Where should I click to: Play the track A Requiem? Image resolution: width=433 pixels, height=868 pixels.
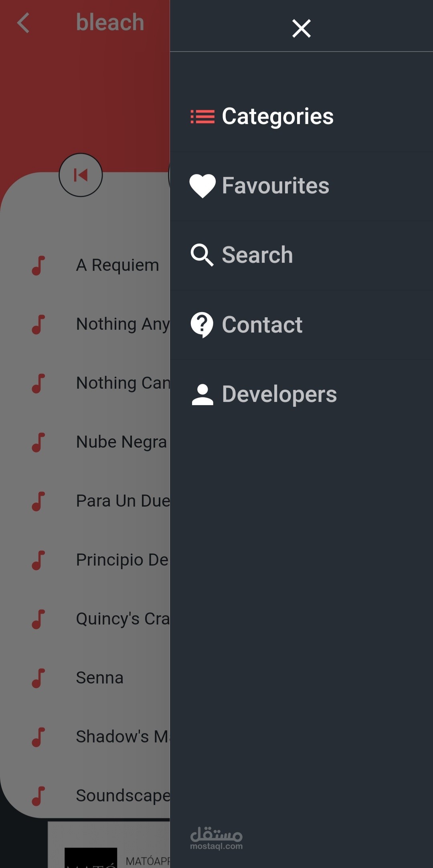117,265
